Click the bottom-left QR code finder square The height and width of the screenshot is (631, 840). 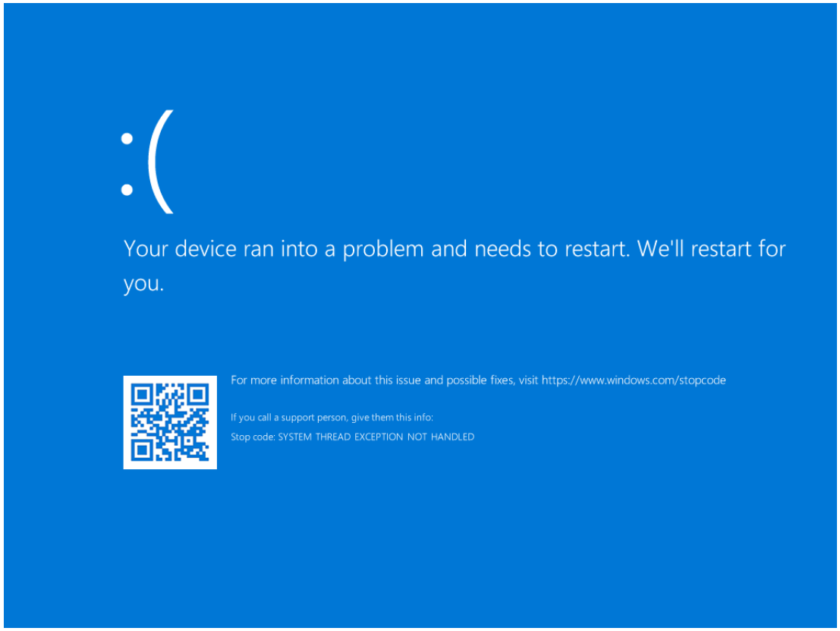[x=142, y=450]
